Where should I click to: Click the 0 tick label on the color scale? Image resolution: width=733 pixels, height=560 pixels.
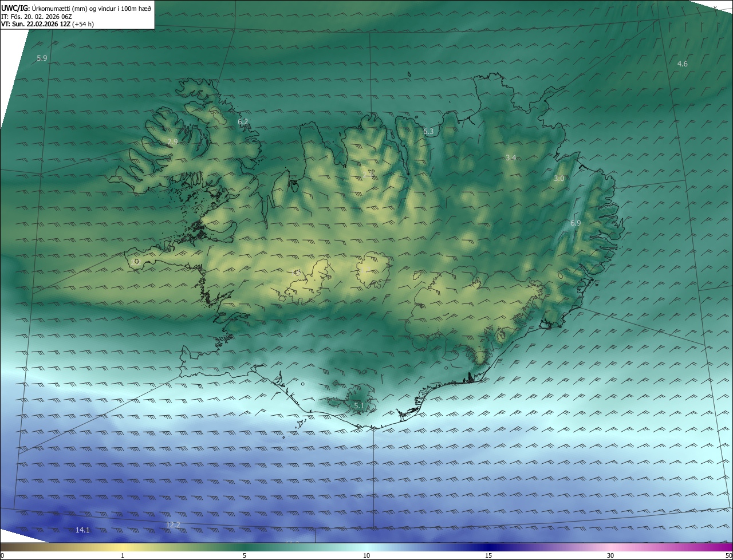tap(2, 556)
